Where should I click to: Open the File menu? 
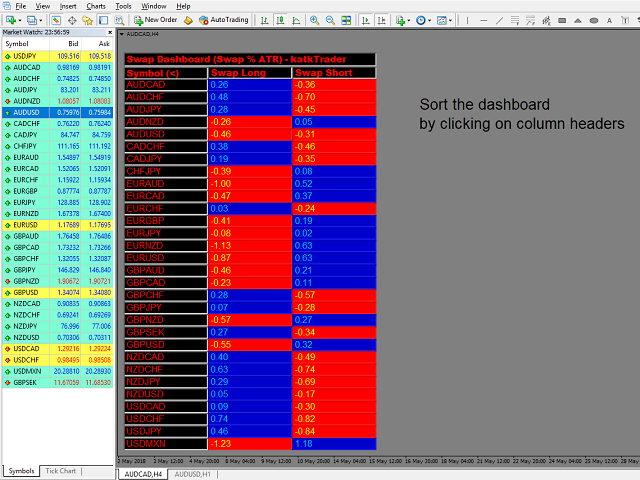(20, 6)
